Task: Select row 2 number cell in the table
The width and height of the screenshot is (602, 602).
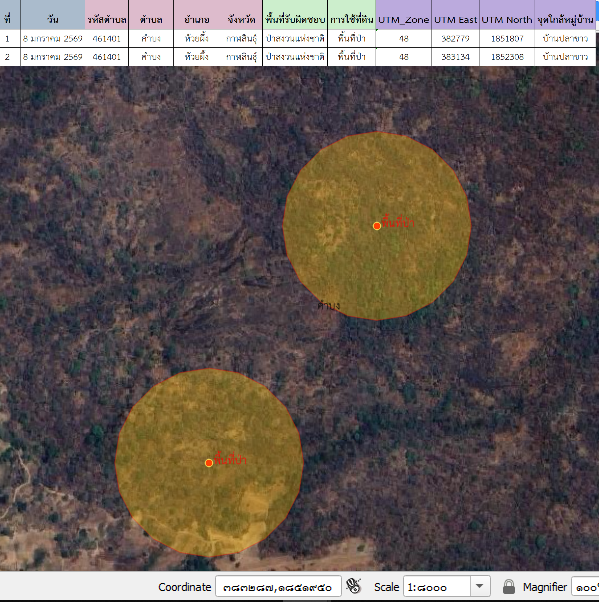Action: coord(8,57)
